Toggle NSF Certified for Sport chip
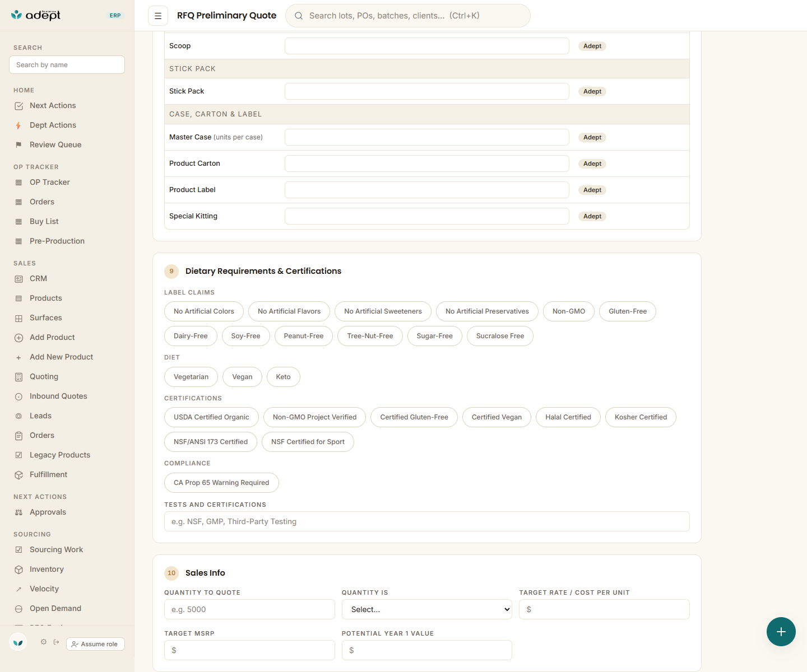 click(x=308, y=442)
